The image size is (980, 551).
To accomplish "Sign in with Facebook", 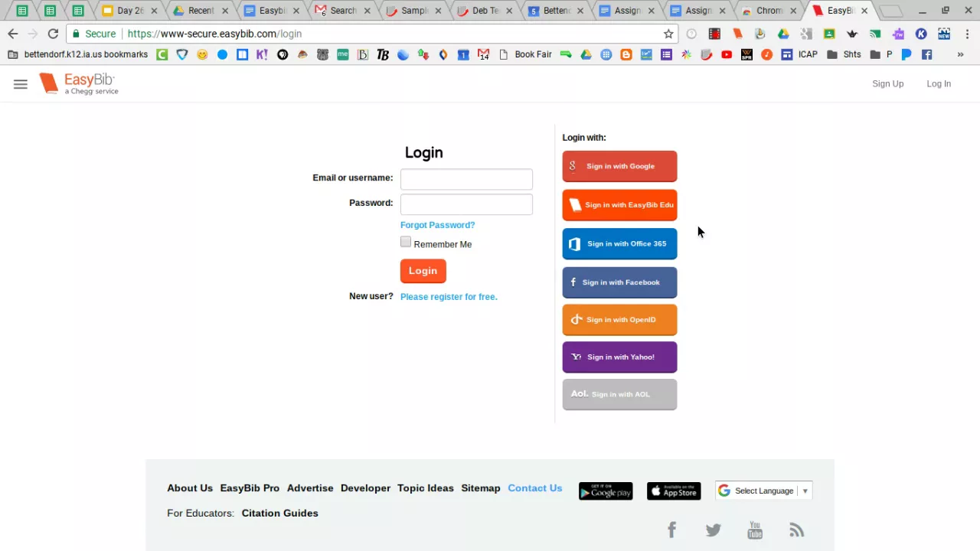I will pyautogui.click(x=619, y=282).
